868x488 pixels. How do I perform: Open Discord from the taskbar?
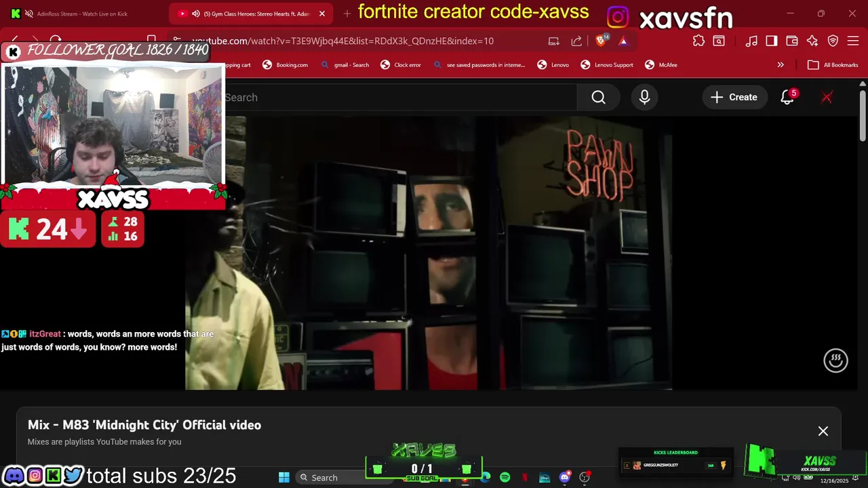coord(564,478)
